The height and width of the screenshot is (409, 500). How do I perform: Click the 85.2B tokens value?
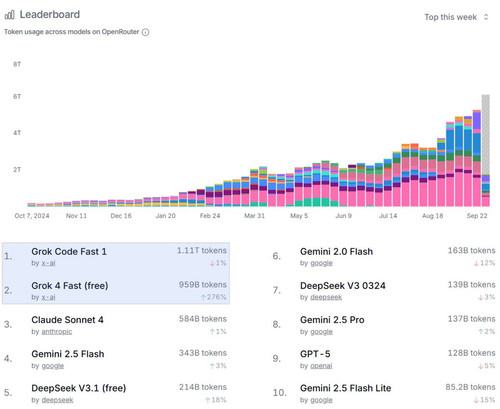(470, 387)
